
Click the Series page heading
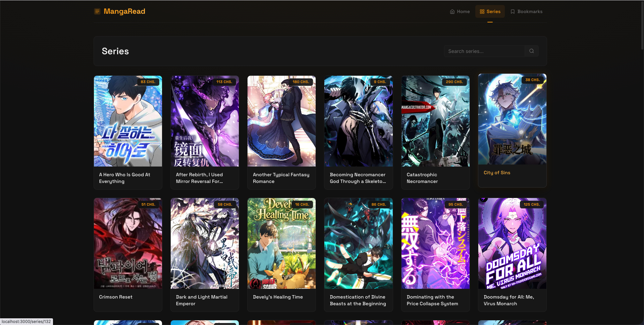coord(115,51)
